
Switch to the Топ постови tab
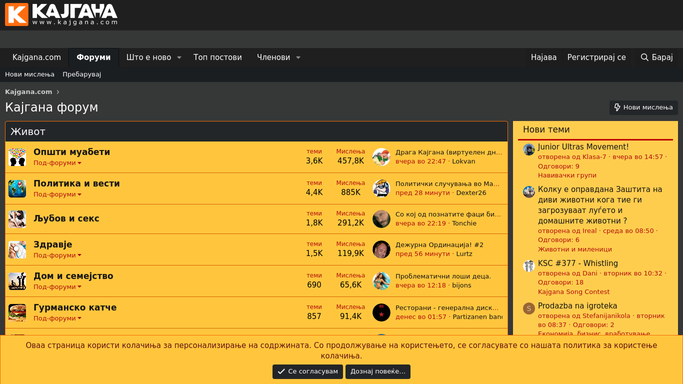217,57
